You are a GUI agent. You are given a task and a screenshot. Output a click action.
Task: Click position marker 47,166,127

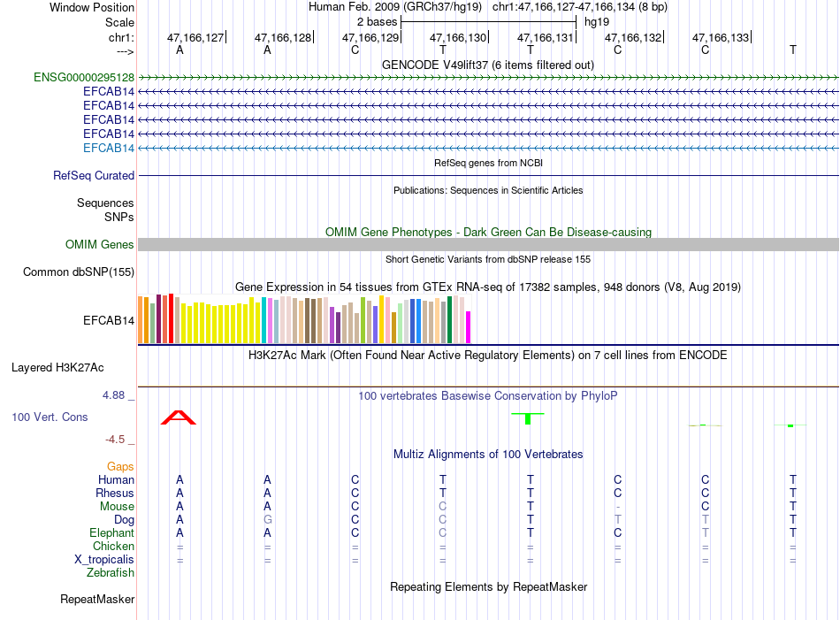pos(196,37)
